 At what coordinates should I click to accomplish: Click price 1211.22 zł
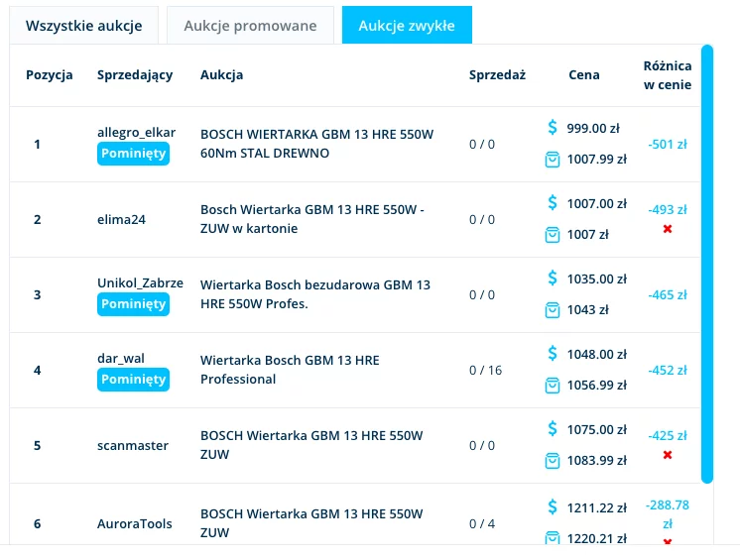tap(597, 508)
